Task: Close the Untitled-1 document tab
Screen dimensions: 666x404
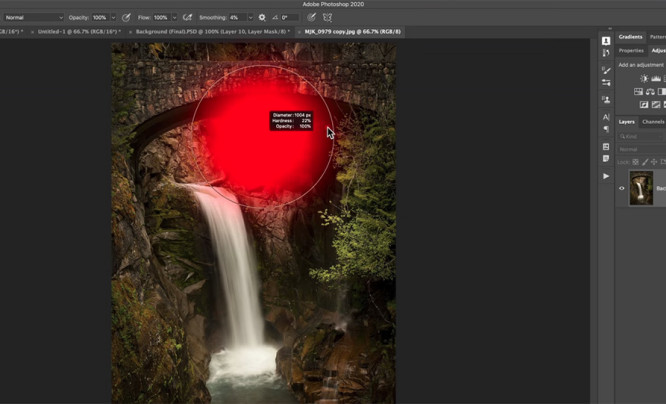Action: pos(32,32)
